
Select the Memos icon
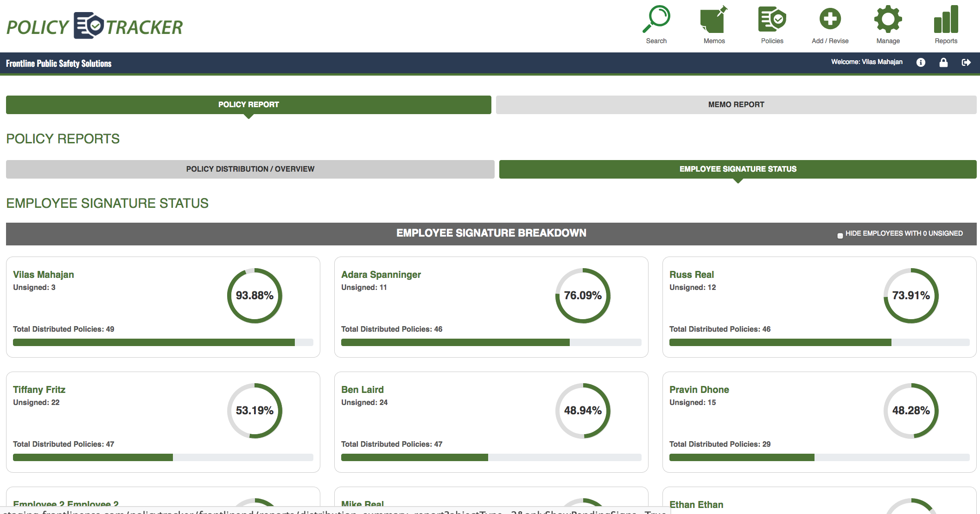(x=714, y=19)
